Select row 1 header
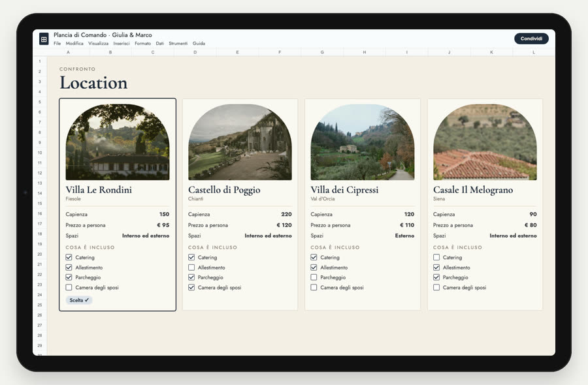Viewport: 588px width, 385px height. click(x=40, y=61)
